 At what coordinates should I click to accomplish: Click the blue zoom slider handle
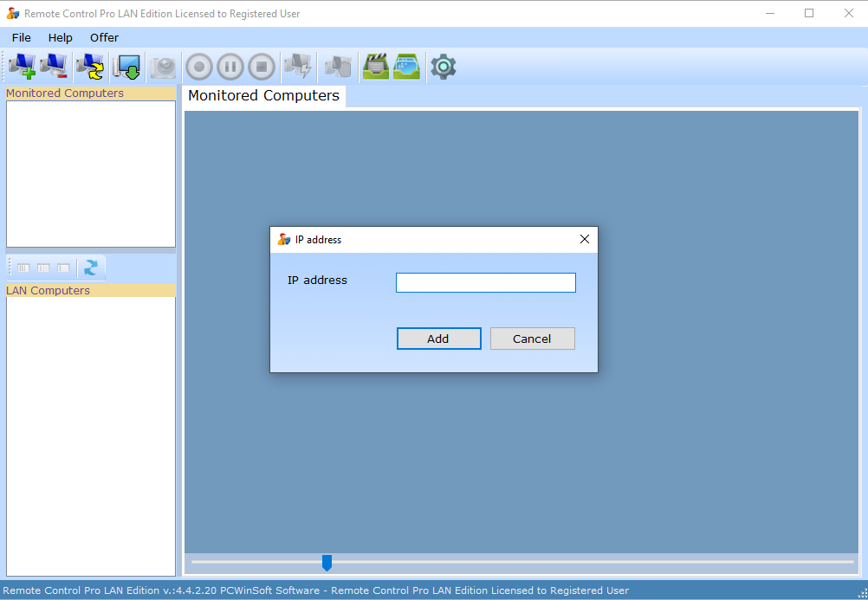pos(327,563)
